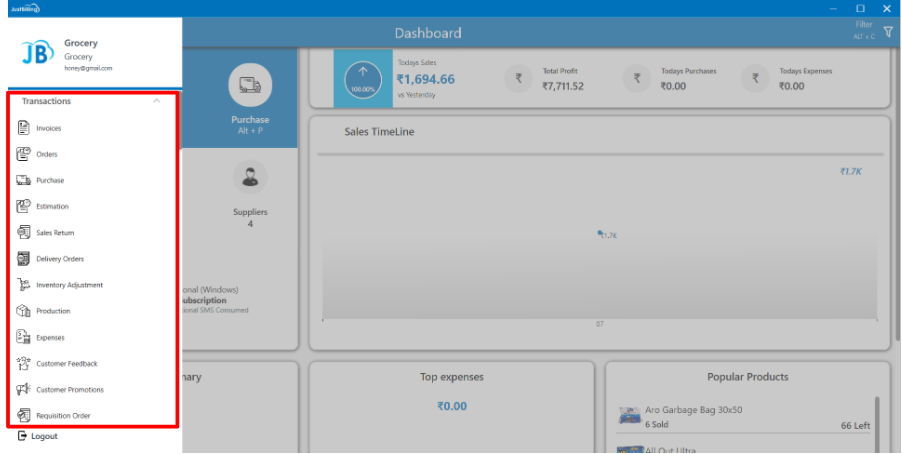Click the Customer Promotions megaphone icon
This screenshot has width=902, height=454.
(24, 389)
